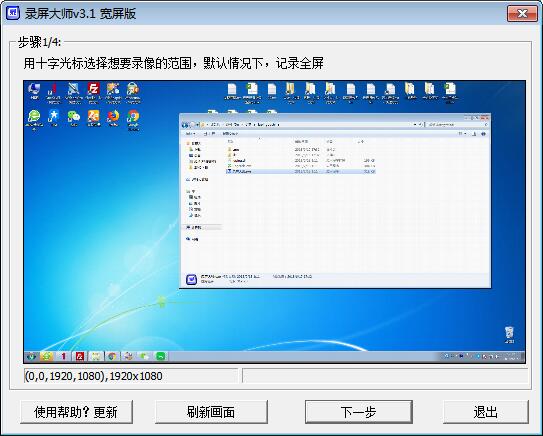The height and width of the screenshot is (436, 543).
Task: Proceed with the 下一步 button
Action: (359, 412)
